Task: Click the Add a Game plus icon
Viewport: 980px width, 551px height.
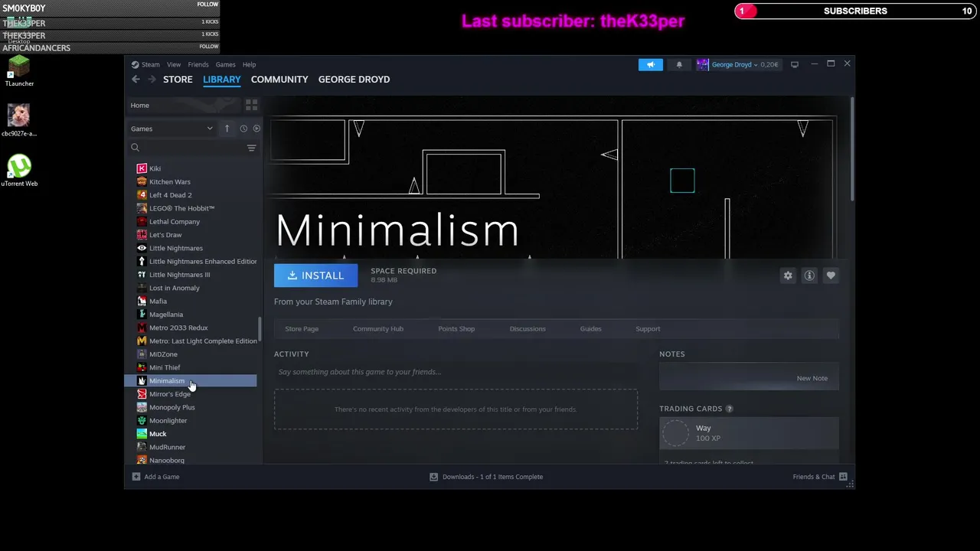Action: [x=136, y=477]
